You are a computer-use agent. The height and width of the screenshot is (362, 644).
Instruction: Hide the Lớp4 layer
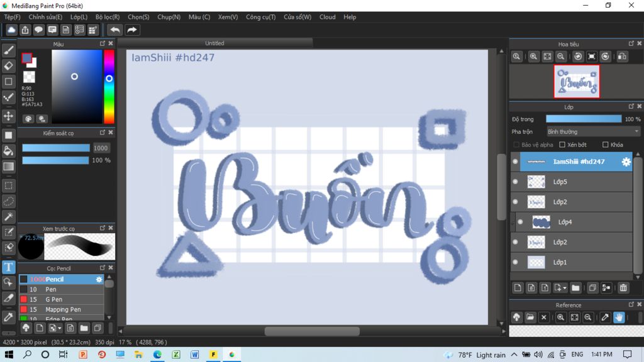pyautogui.click(x=520, y=222)
